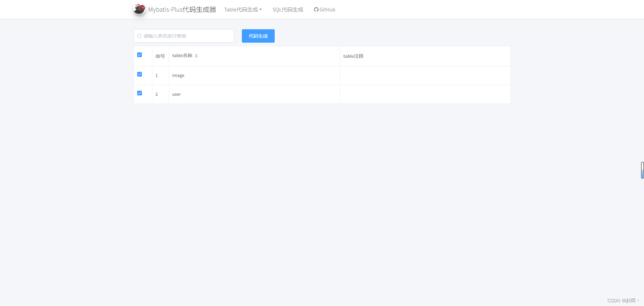Click the GitHub octocat icon
This screenshot has height=306, width=644.
(x=316, y=10)
